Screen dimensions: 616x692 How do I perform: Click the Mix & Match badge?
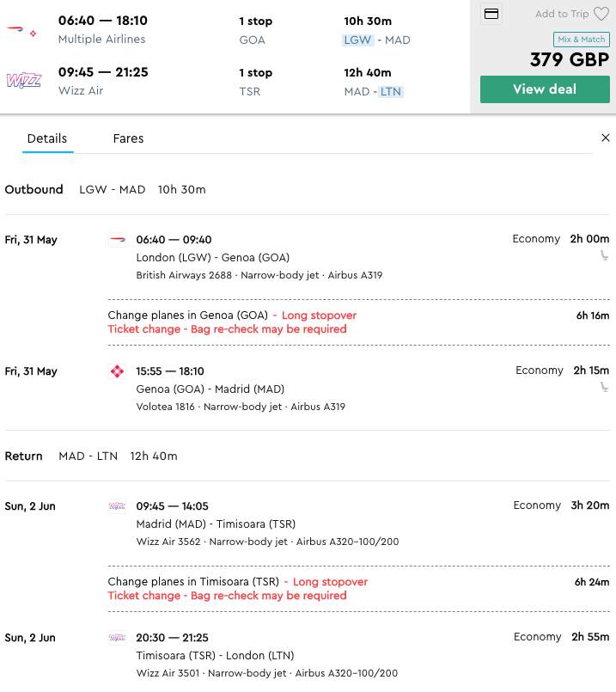tap(582, 39)
